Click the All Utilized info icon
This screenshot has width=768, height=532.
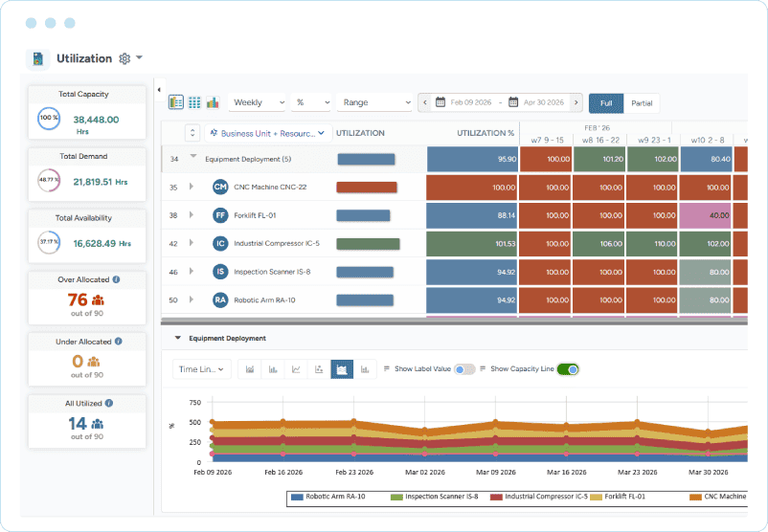[x=109, y=403]
